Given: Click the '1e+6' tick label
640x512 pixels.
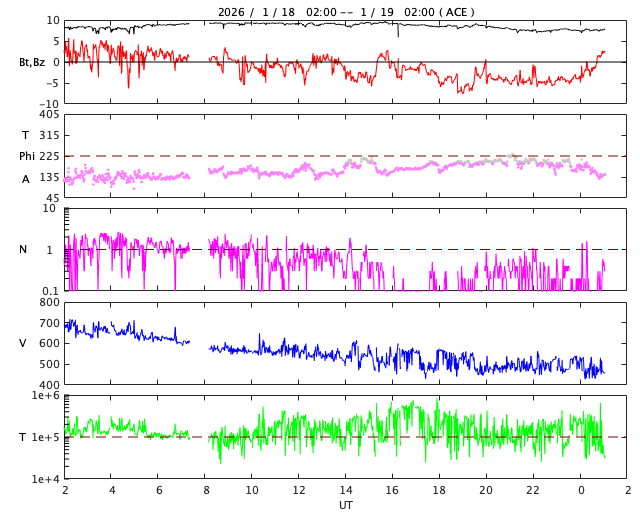Looking at the screenshot, I should point(44,397).
